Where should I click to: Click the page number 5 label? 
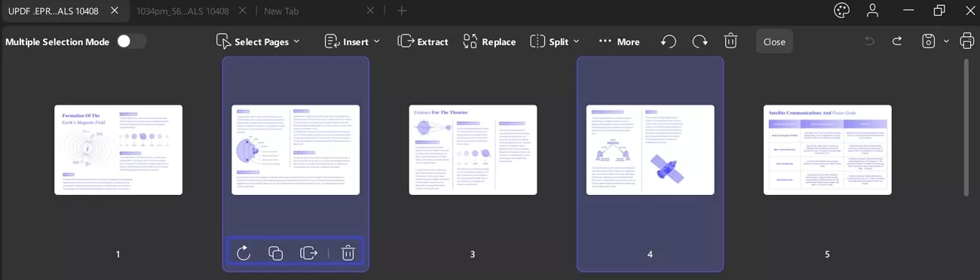pos(828,254)
